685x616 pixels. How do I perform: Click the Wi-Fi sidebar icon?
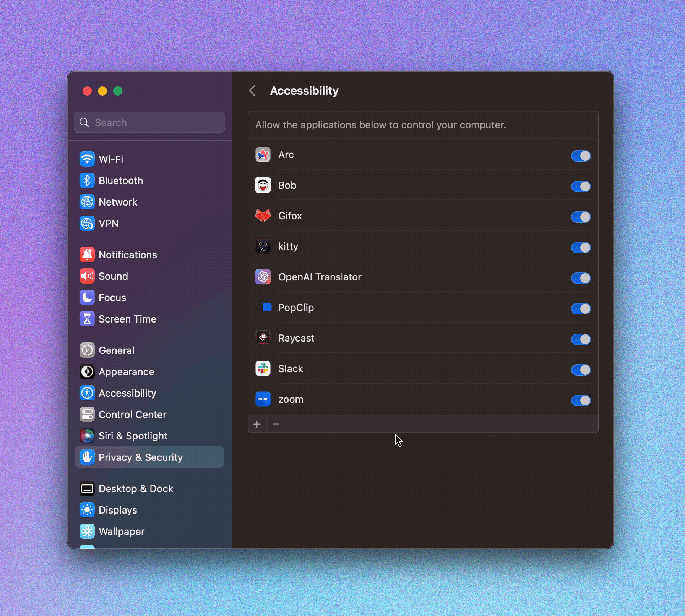[87, 159]
